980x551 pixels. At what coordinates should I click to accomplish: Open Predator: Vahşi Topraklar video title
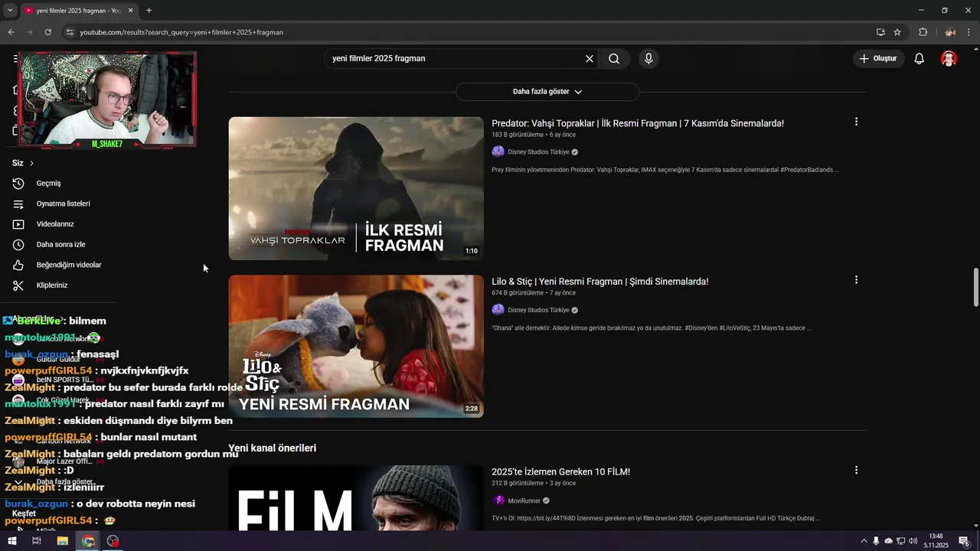(x=638, y=123)
